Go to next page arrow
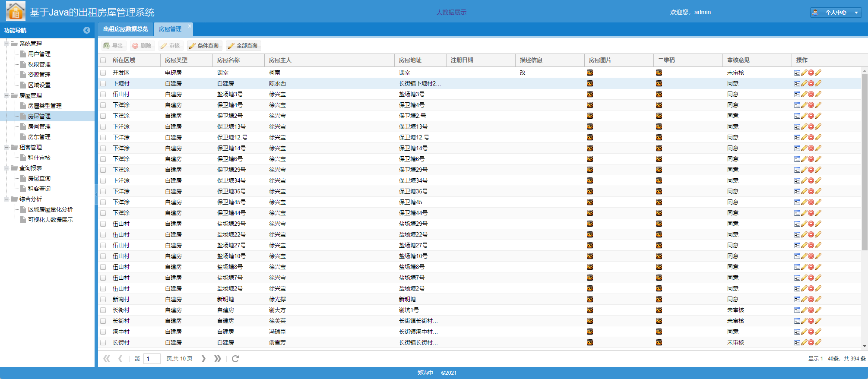The height and width of the screenshot is (379, 868). (203, 359)
